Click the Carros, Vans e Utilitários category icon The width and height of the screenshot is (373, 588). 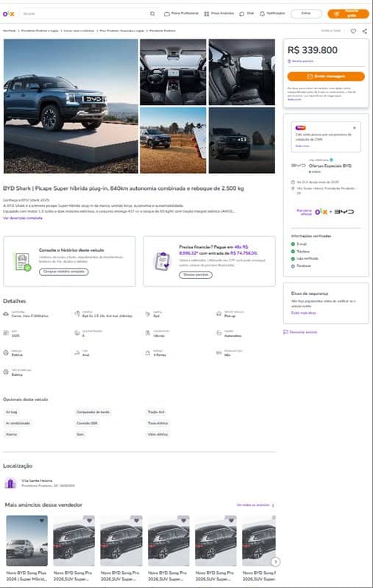click(x=6, y=314)
